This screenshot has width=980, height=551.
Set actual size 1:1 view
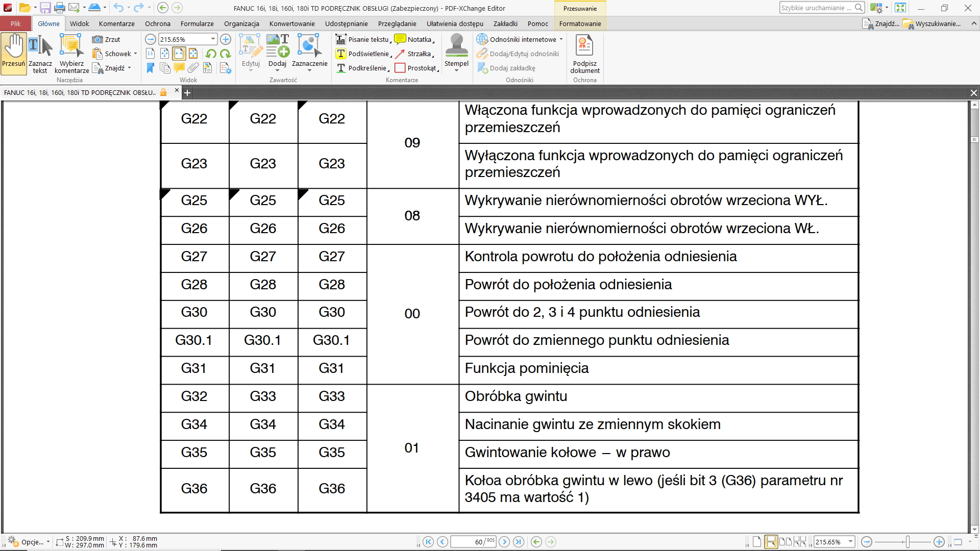pos(150,54)
